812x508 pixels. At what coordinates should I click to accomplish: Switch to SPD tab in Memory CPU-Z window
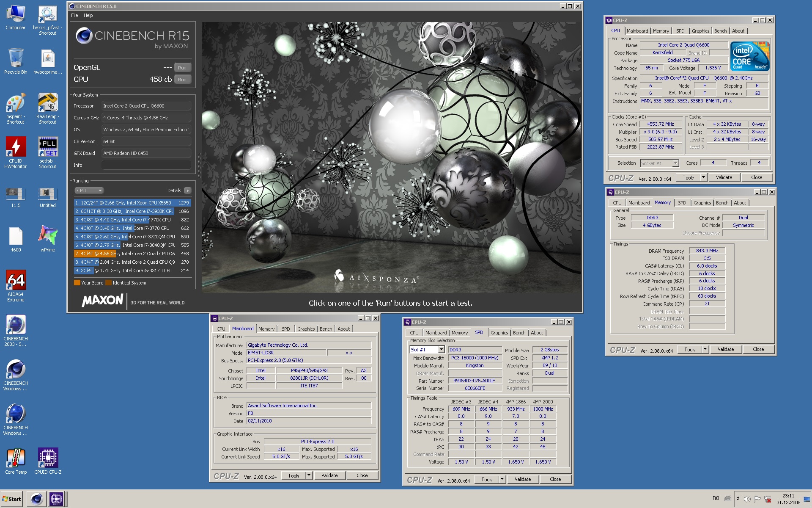tap(682, 203)
